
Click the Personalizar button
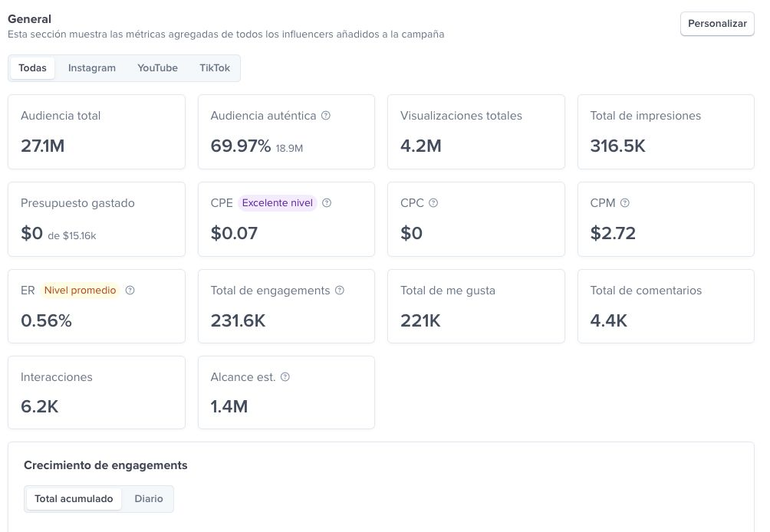[717, 24]
